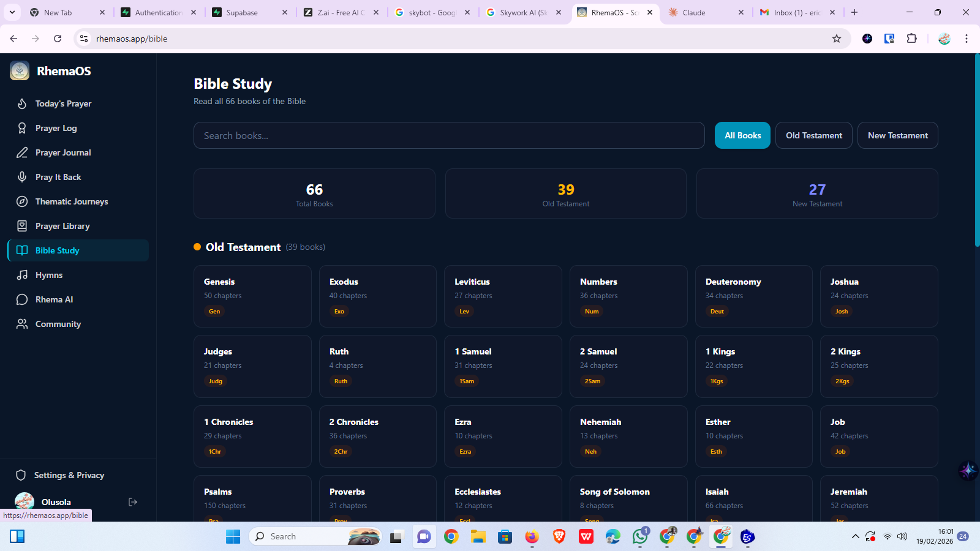
Task: Click the logout icon beside Olusola
Action: (133, 502)
